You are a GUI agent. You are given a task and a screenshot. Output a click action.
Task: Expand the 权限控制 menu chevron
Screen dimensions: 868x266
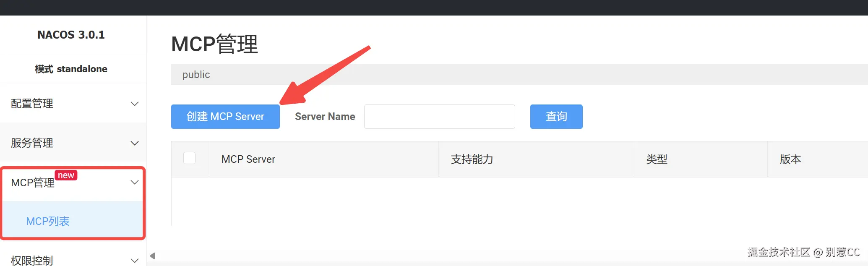pos(135,261)
